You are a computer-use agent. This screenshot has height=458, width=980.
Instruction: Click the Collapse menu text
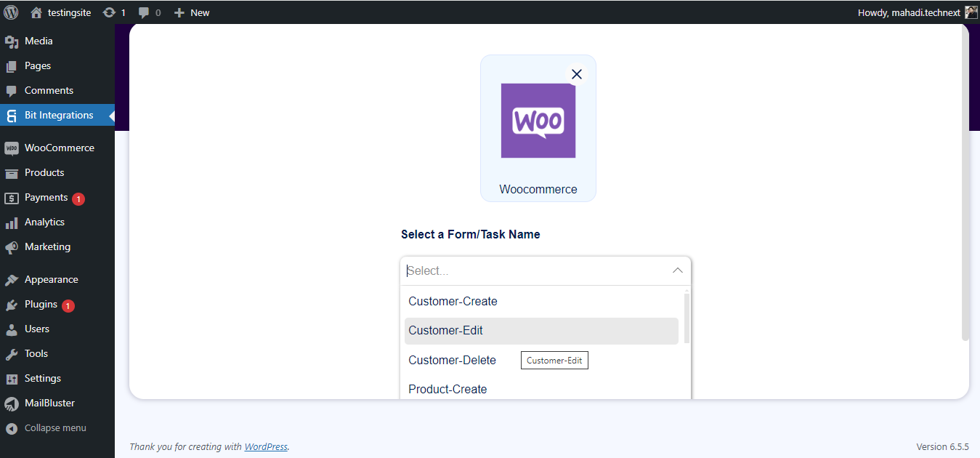click(x=55, y=428)
